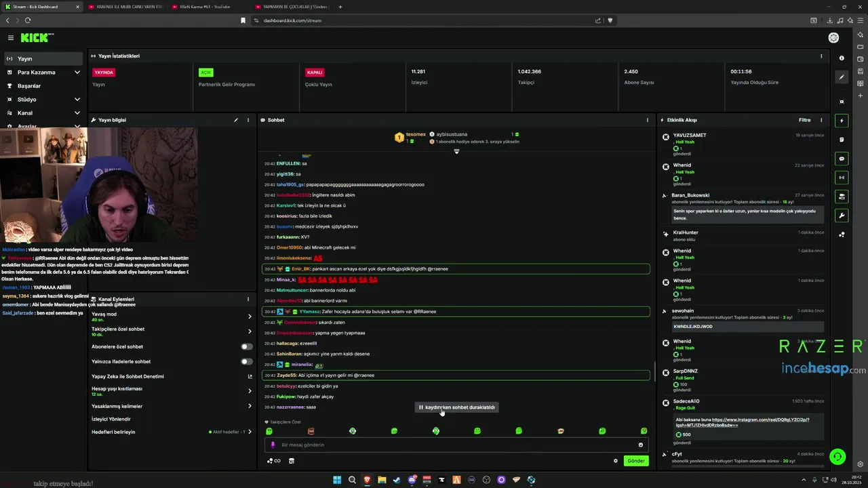The width and height of the screenshot is (868, 488).
Task: Send message with Gönder button
Action: [x=636, y=461]
